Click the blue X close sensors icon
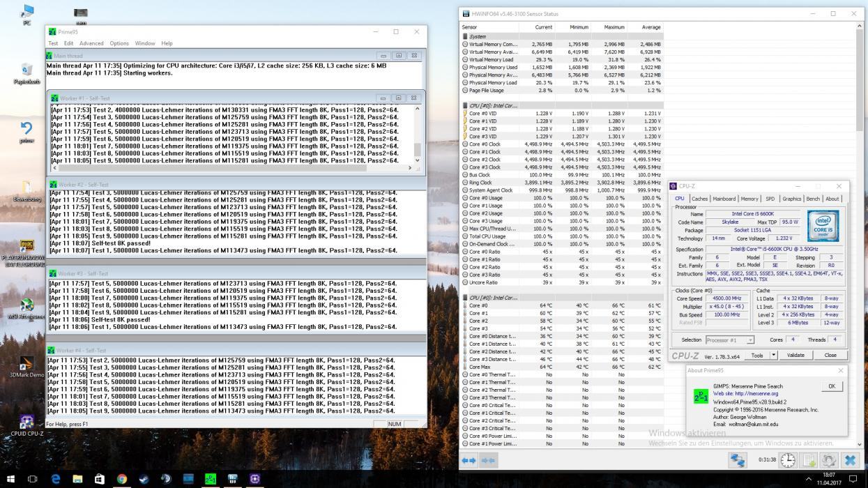The image size is (868, 488). click(849, 460)
